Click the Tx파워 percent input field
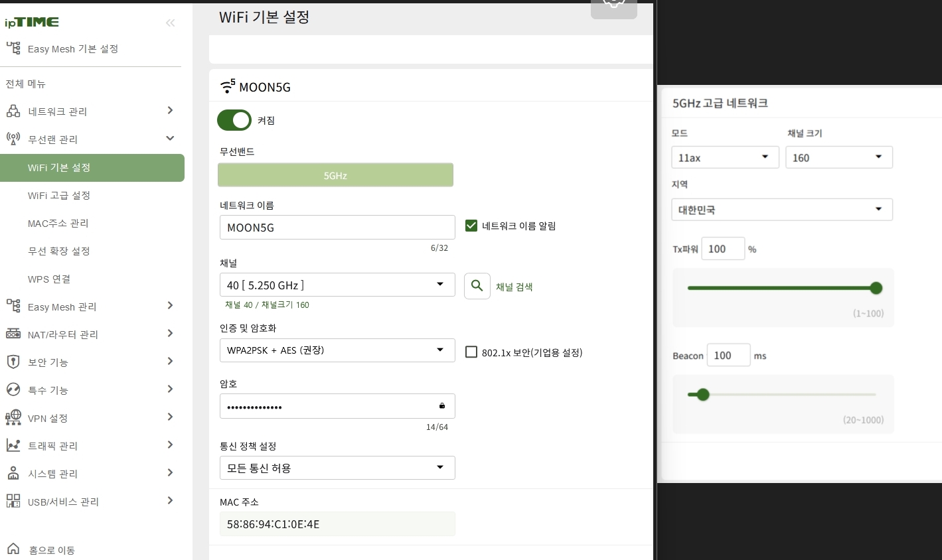Image resolution: width=942 pixels, height=560 pixels. (x=723, y=249)
